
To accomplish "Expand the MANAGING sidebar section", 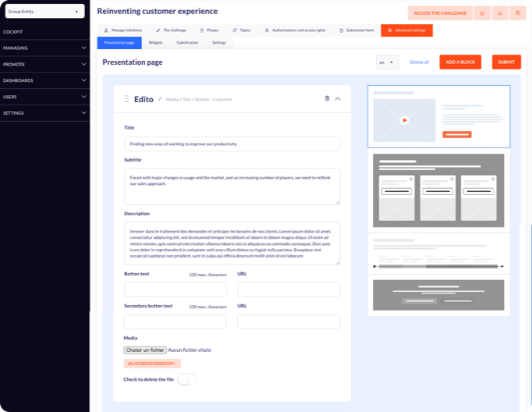I will pyautogui.click(x=44, y=48).
